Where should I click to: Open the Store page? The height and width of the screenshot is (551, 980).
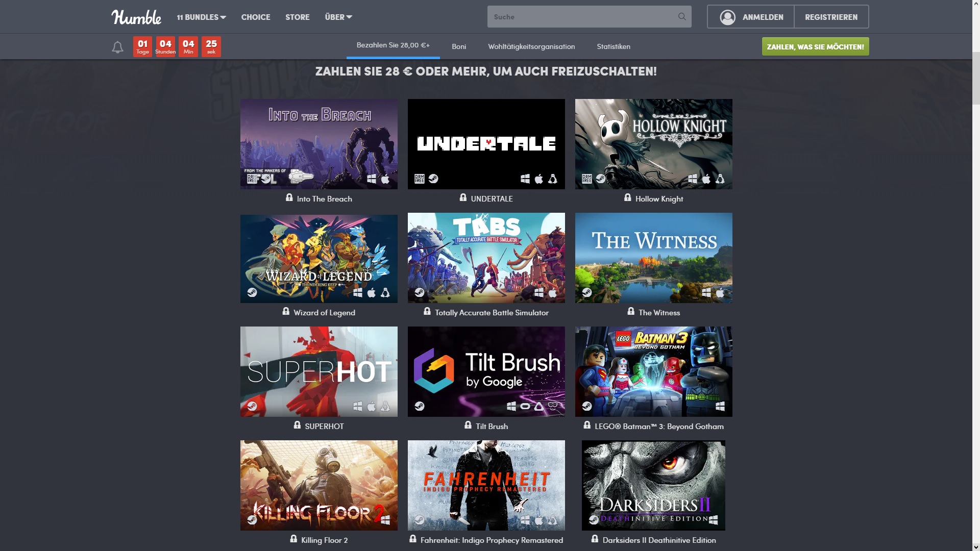click(x=298, y=17)
